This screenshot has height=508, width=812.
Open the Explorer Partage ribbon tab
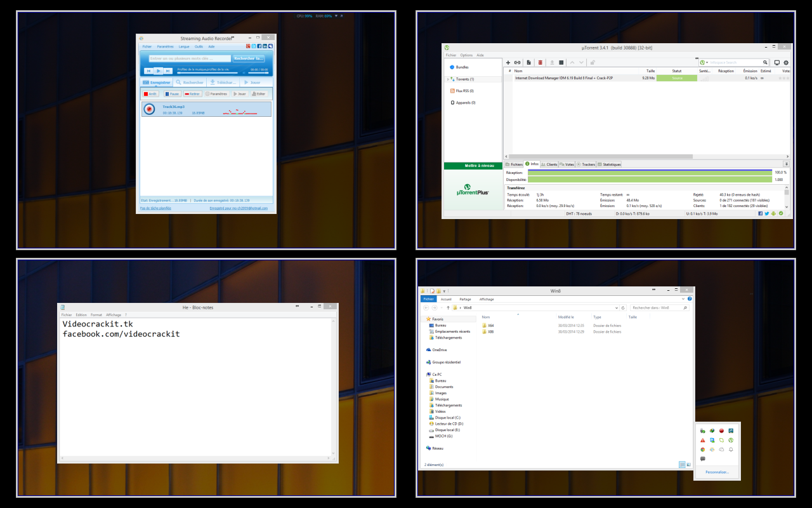click(x=466, y=299)
